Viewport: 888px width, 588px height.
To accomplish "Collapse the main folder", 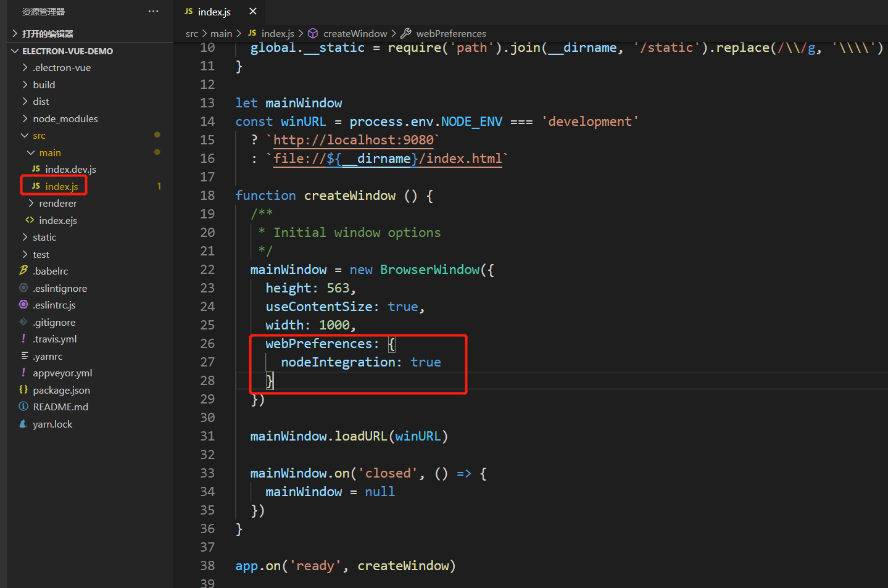I will pos(50,152).
